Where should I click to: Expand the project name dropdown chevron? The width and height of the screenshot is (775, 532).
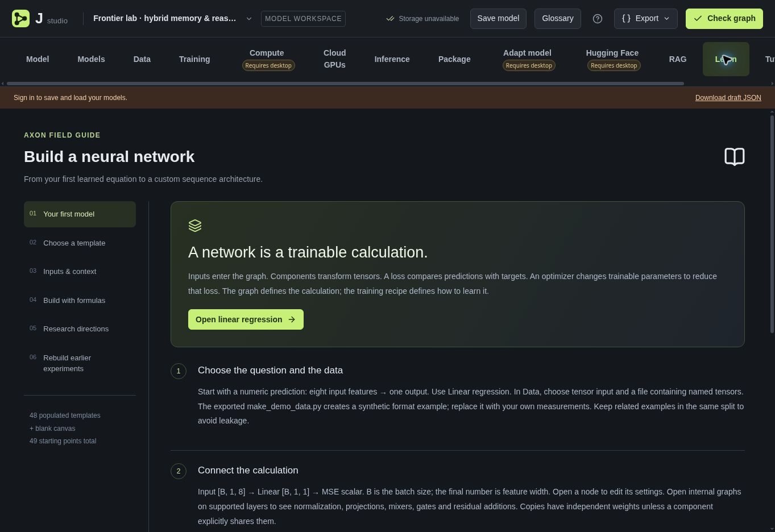(248, 19)
